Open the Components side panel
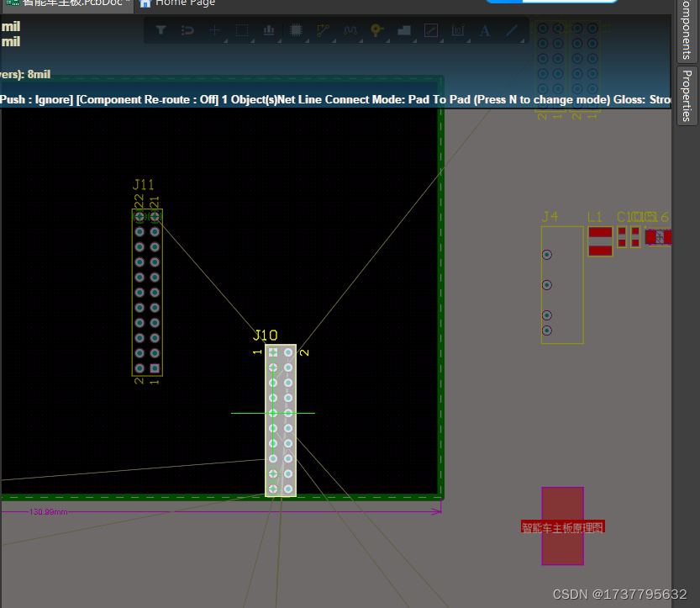Viewport: 700px width, 608px height. point(687,29)
